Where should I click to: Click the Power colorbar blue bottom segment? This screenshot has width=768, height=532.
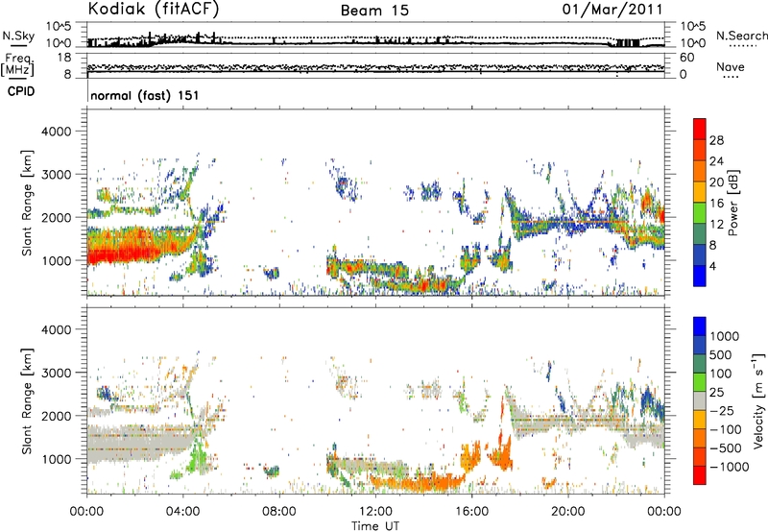[x=700, y=276]
